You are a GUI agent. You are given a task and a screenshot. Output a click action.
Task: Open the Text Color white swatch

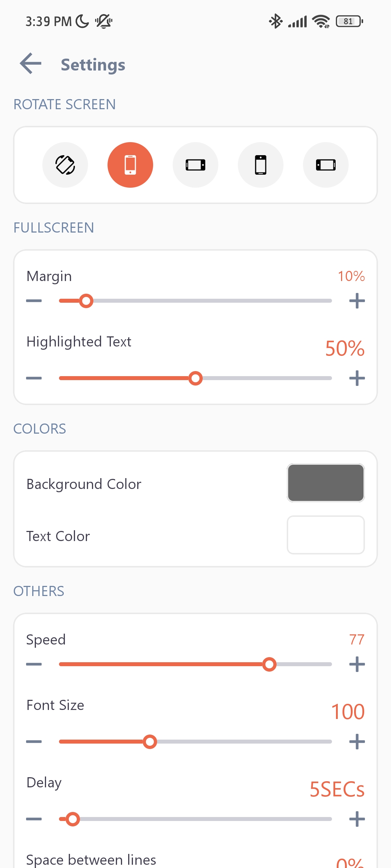tap(326, 535)
